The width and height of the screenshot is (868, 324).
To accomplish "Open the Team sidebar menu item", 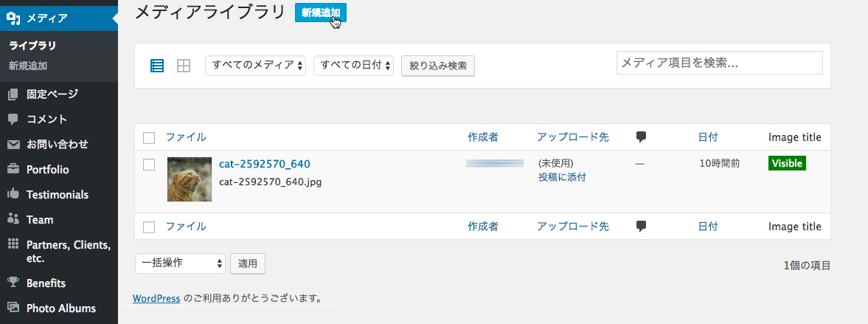I will (40, 219).
